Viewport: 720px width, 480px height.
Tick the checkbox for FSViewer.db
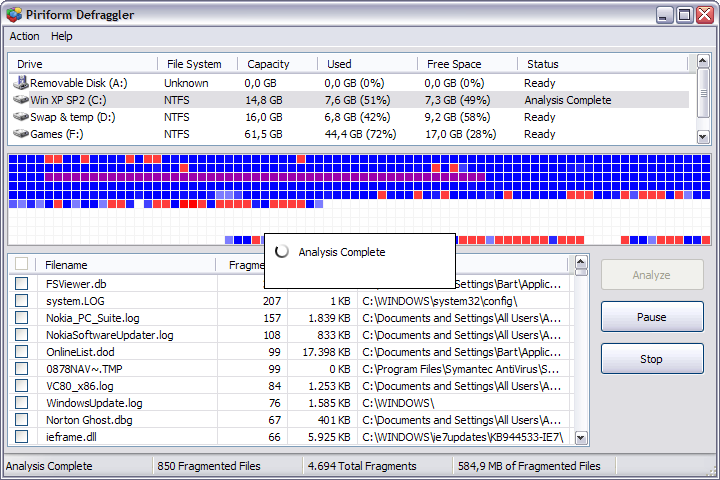22,283
